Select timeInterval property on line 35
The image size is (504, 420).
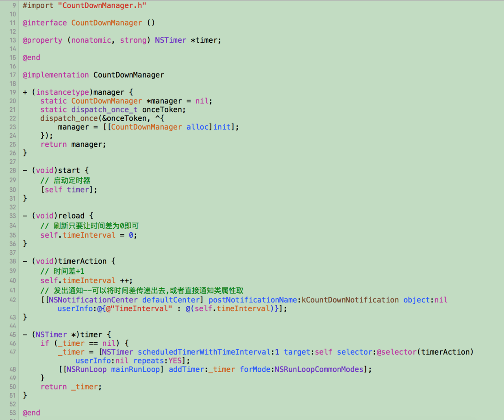89,235
